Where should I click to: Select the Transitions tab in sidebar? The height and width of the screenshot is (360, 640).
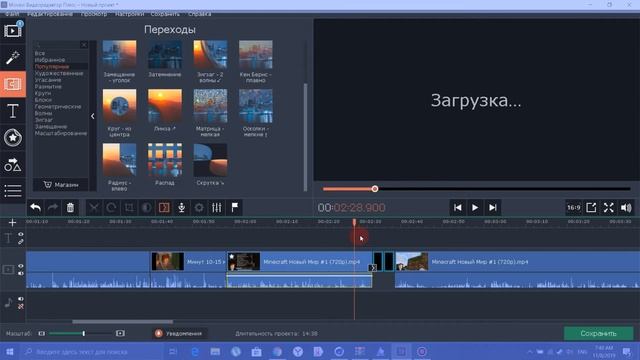(x=13, y=84)
